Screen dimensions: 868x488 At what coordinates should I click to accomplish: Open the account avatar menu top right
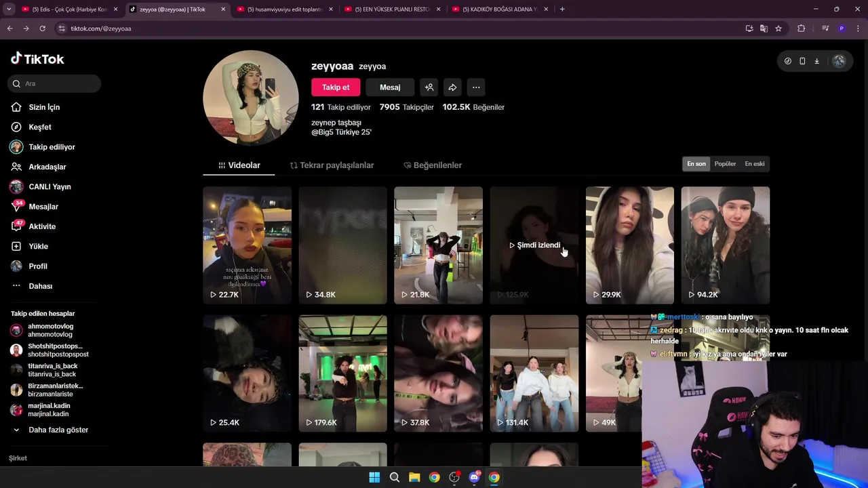coord(839,61)
